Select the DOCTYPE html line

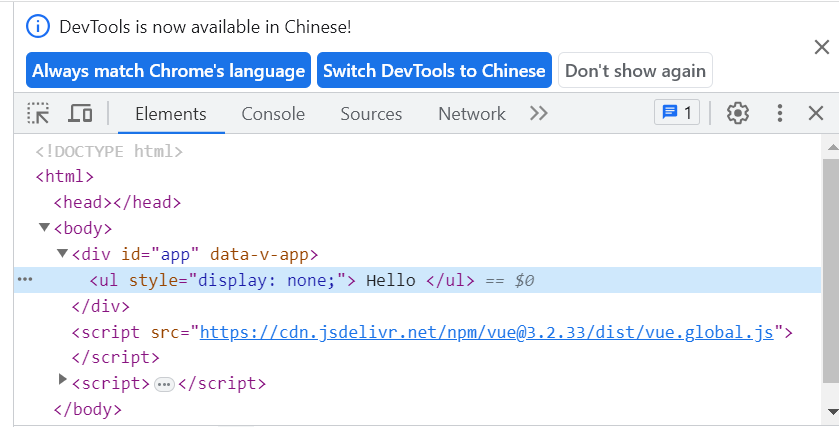click(109, 151)
